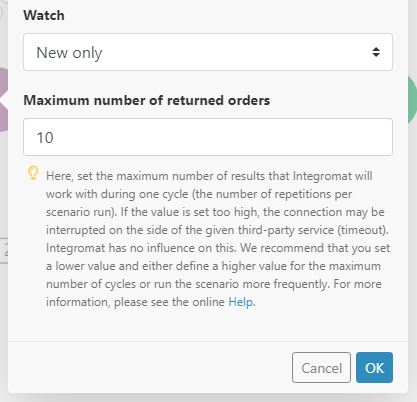Click the Watch field label
Image resolution: width=417 pixels, height=402 pixels.
click(44, 15)
